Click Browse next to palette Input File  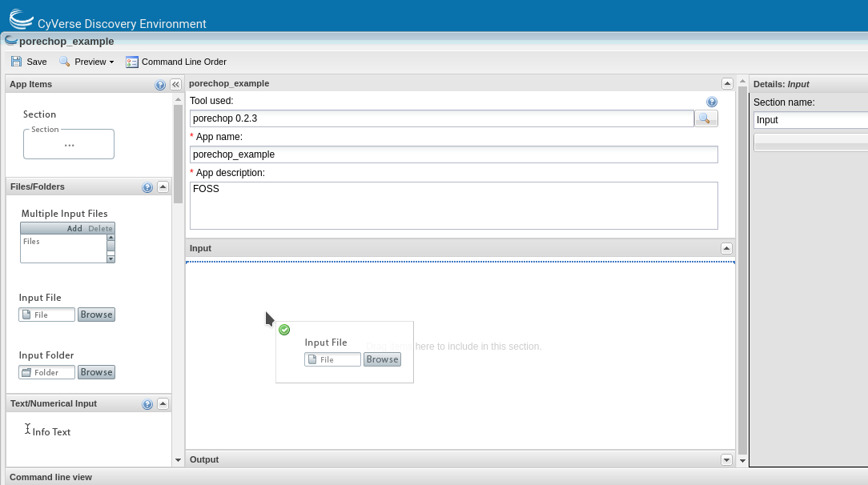(x=96, y=315)
